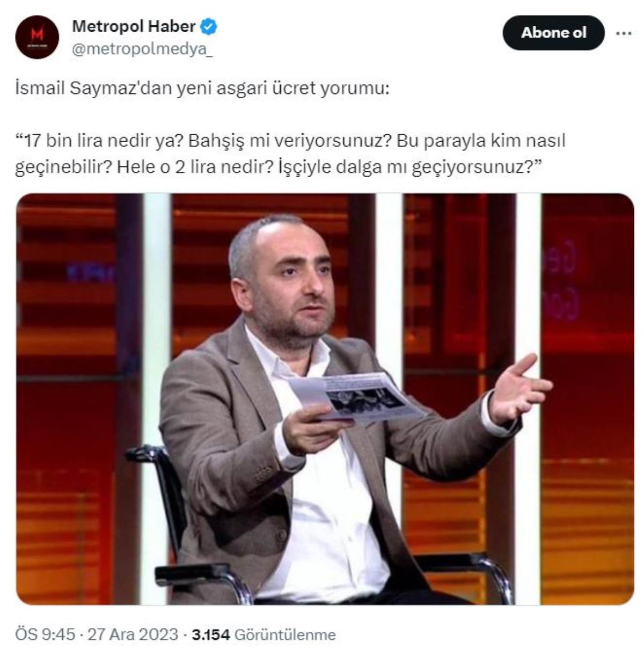Open the Metropol Haber profile avatar
This screenshot has height=649, width=644.
(x=37, y=37)
